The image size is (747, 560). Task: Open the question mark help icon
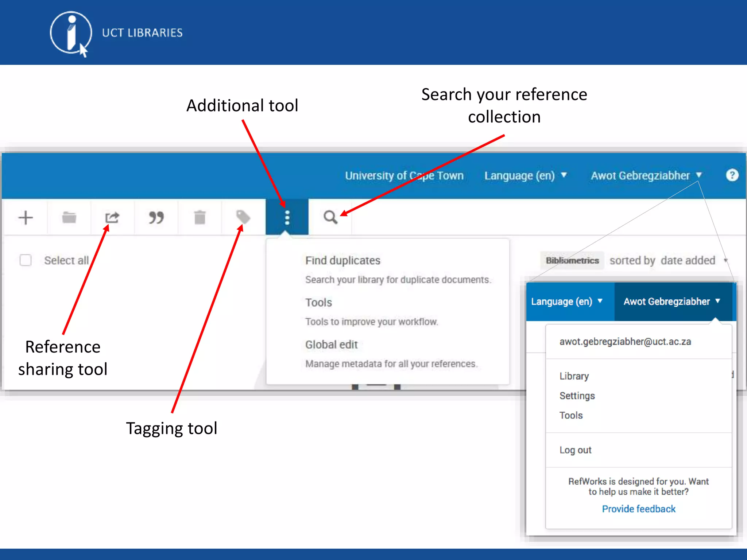coord(732,175)
